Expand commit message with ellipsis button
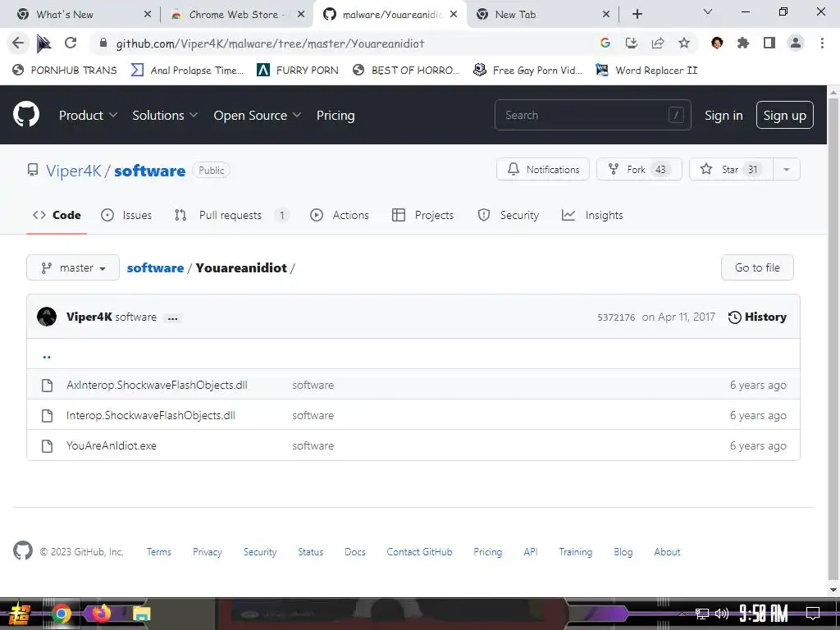 (172, 317)
